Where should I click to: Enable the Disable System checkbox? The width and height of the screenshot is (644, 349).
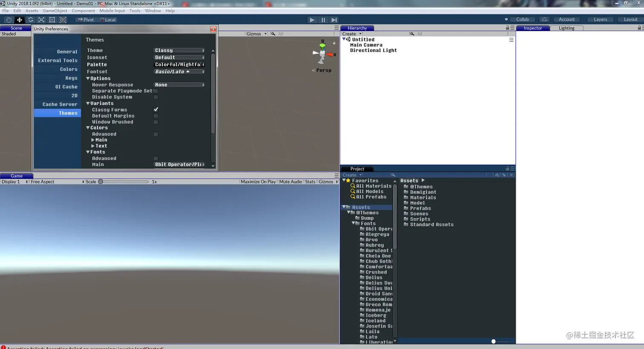tap(156, 97)
